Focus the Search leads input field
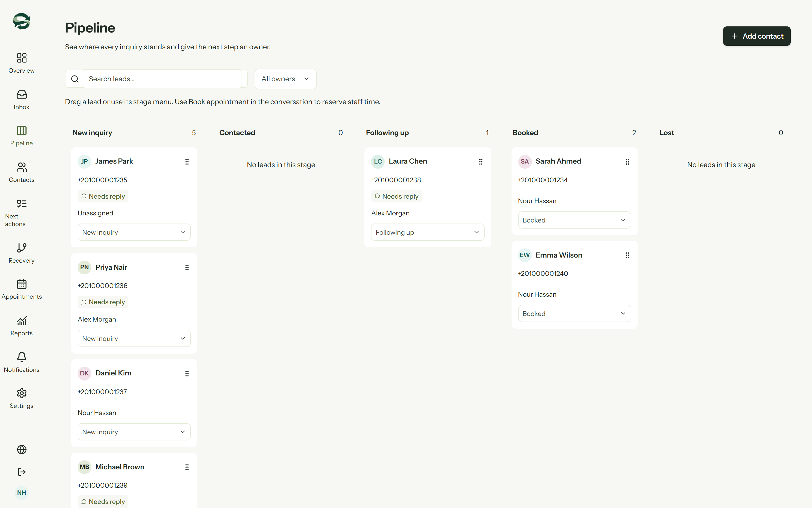The width and height of the screenshot is (812, 508). click(162, 79)
